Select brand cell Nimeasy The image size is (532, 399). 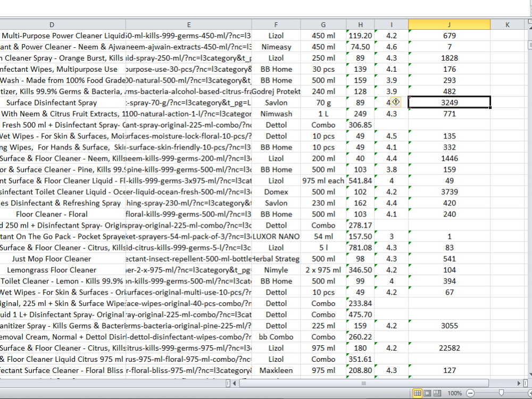click(x=276, y=47)
